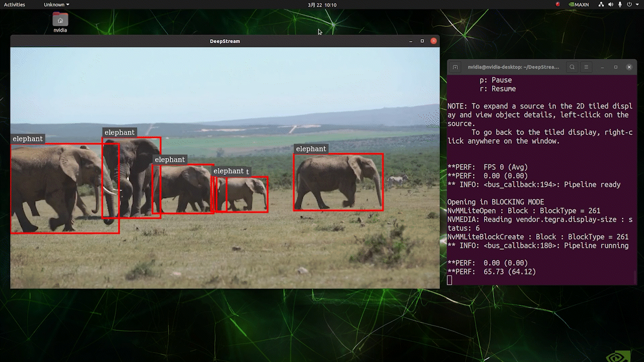
Task: Click the 'p: Pause' line in terminal
Action: click(496, 80)
